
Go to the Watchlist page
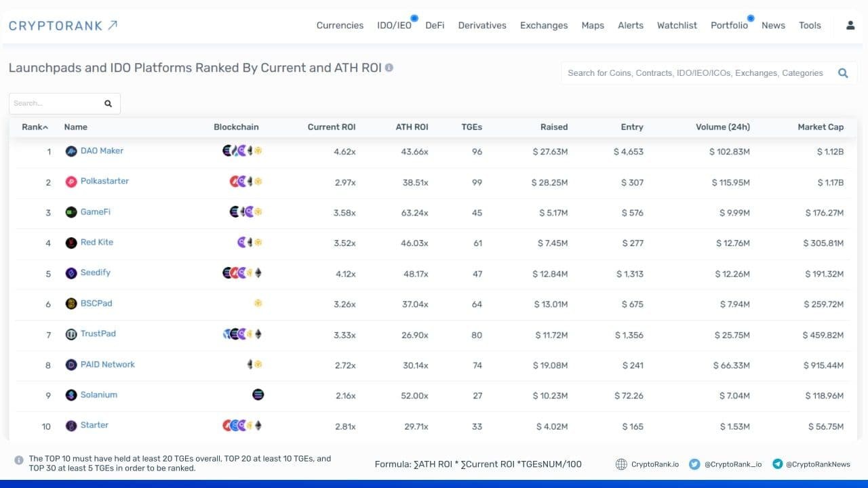(x=677, y=25)
